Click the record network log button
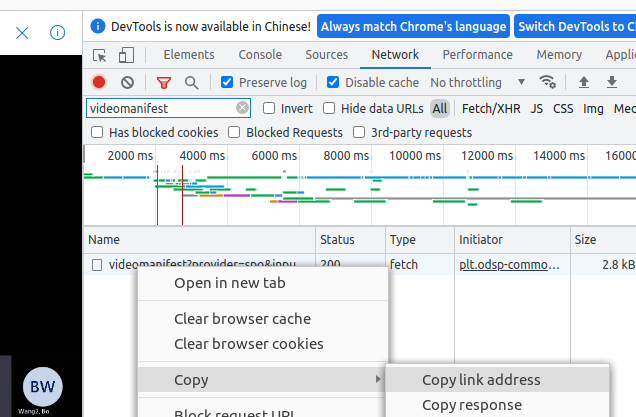The width and height of the screenshot is (636, 417). (x=99, y=82)
